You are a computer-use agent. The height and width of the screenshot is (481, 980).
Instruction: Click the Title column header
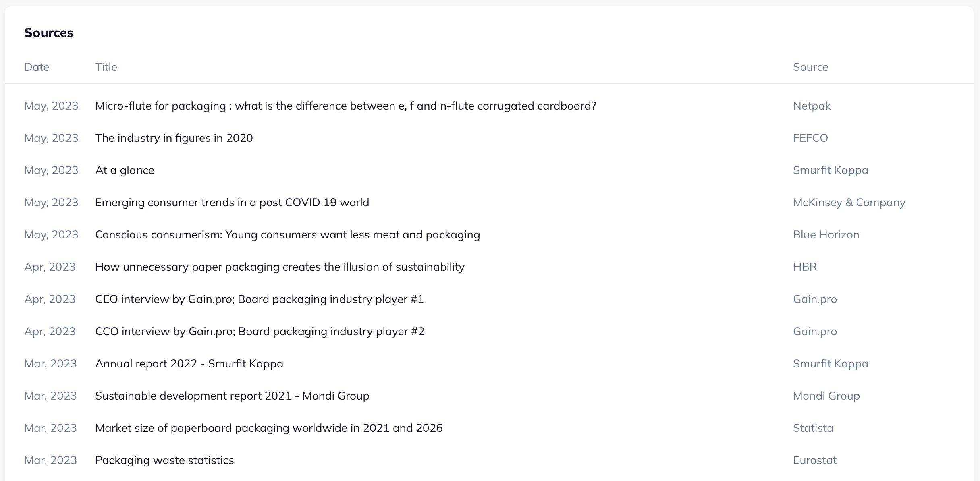coord(106,67)
